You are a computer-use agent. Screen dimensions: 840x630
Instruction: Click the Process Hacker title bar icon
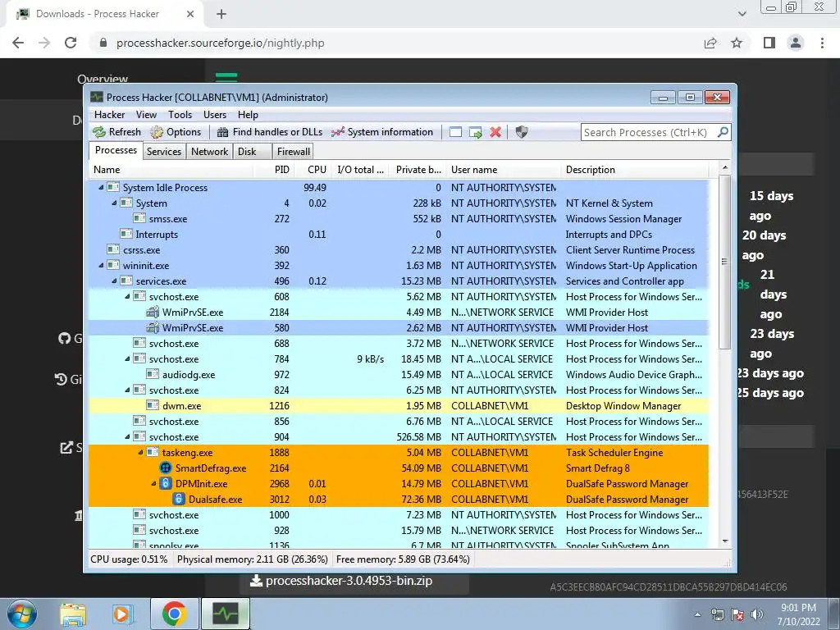pyautogui.click(x=97, y=97)
